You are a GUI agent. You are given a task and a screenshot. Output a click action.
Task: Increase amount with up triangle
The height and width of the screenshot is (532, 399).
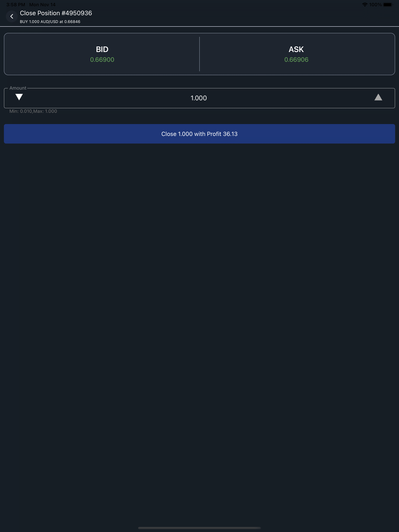pyautogui.click(x=378, y=97)
